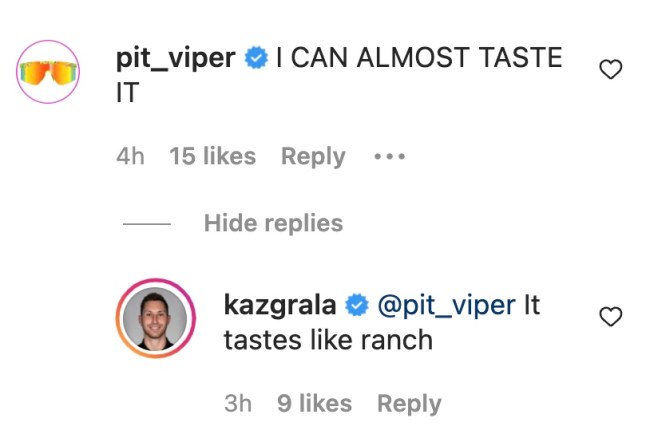This screenshot has width=650, height=434.
Task: Collapse thread using Hide replies
Action: coord(273,223)
